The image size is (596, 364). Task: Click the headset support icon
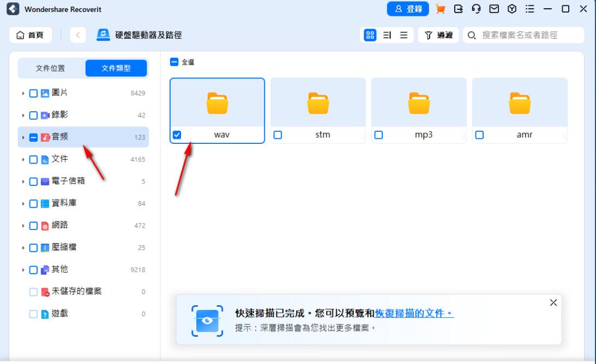coord(475,9)
